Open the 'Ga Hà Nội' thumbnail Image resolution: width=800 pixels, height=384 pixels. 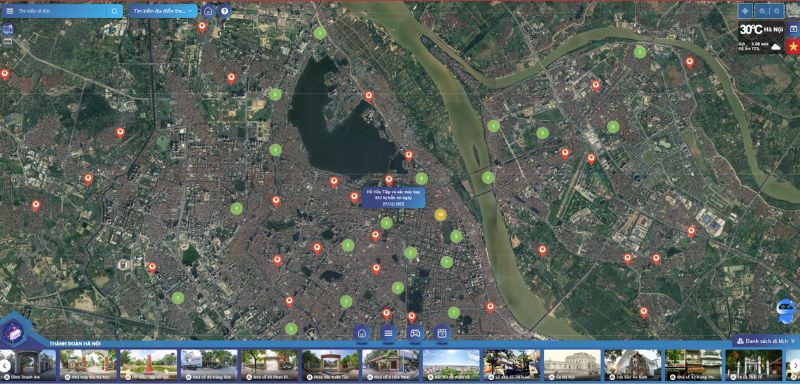coord(572,365)
